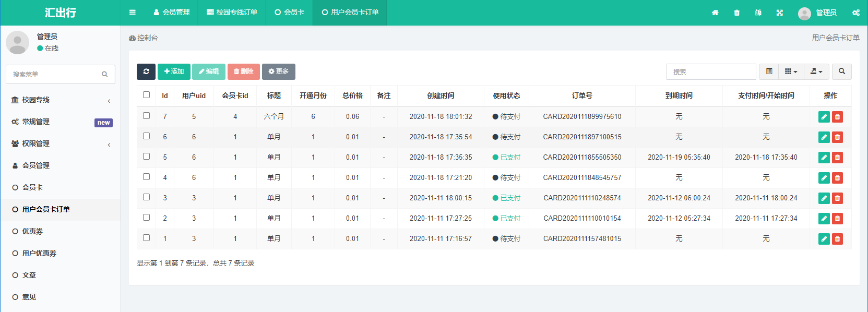Sort by the 创建时间 column header

(441, 95)
